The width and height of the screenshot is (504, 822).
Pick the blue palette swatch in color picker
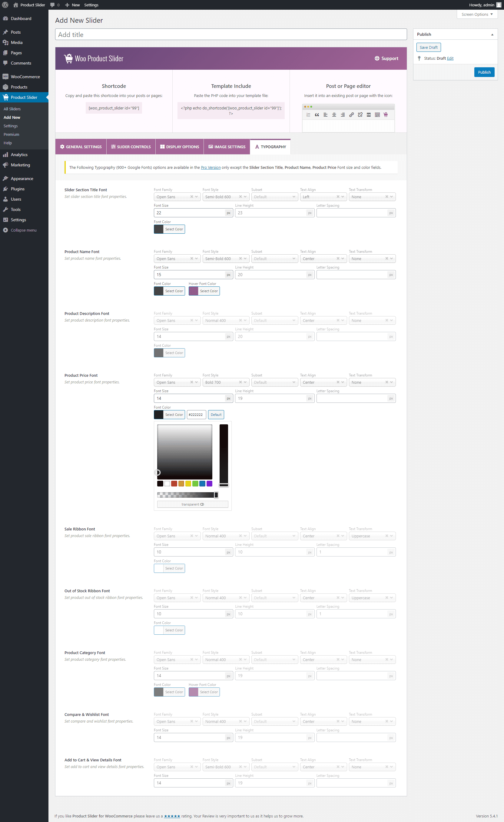click(x=202, y=484)
